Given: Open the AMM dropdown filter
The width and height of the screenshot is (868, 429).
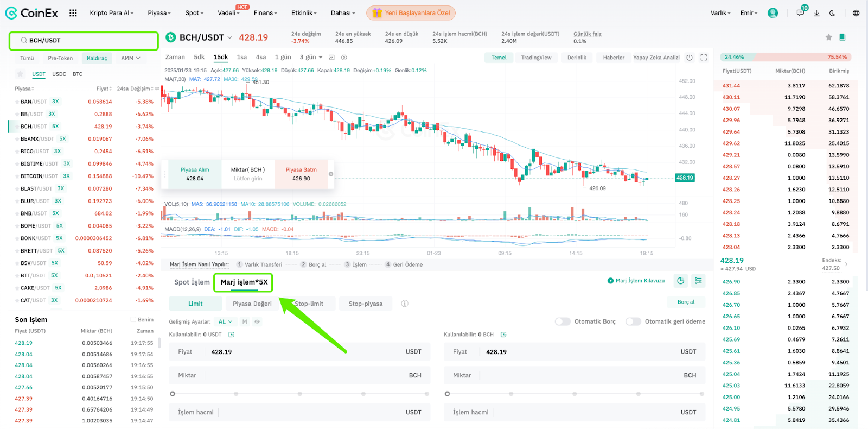Looking at the screenshot, I should click(131, 58).
